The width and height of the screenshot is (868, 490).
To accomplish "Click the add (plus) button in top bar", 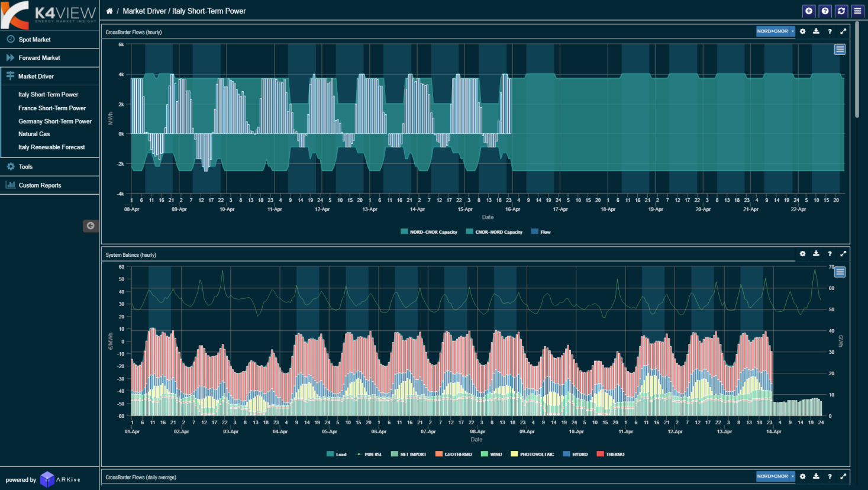I will [x=809, y=11].
